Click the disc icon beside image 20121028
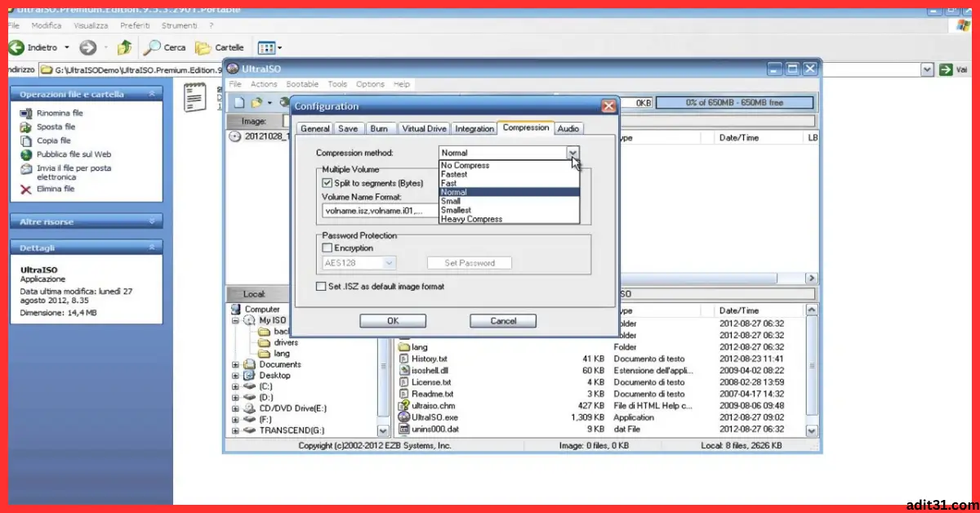Viewport: 980px width, 513px height. [236, 136]
